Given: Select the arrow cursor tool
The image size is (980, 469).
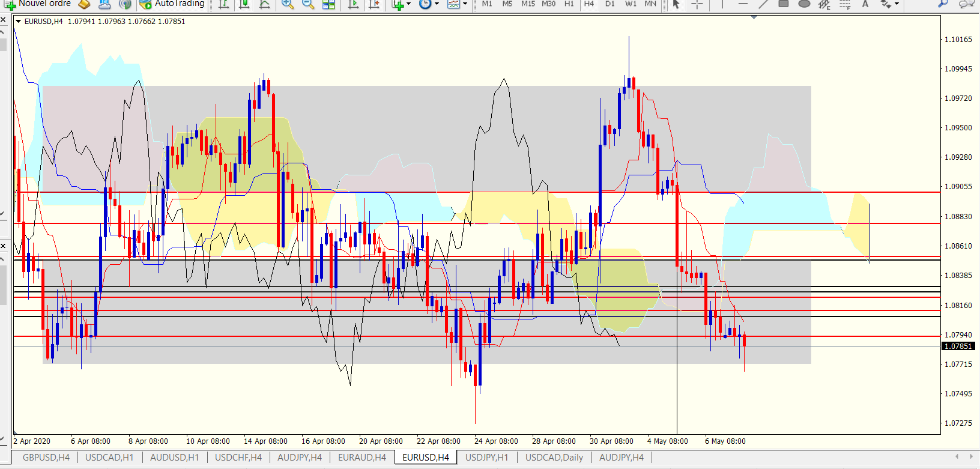Looking at the screenshot, I should coord(676,4).
